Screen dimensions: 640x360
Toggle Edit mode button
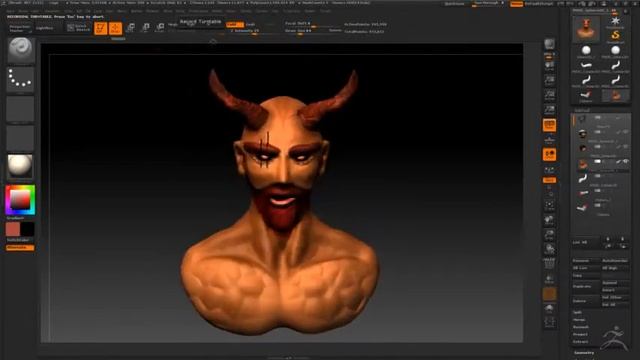coord(100,28)
